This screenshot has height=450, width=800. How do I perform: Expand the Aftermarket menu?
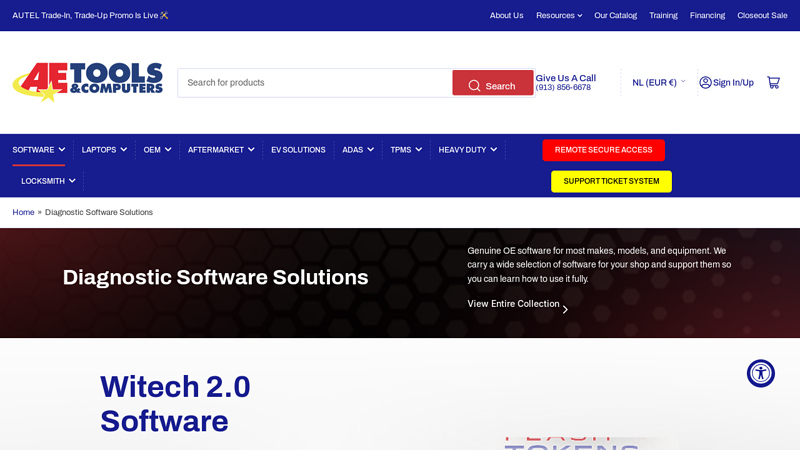click(221, 150)
